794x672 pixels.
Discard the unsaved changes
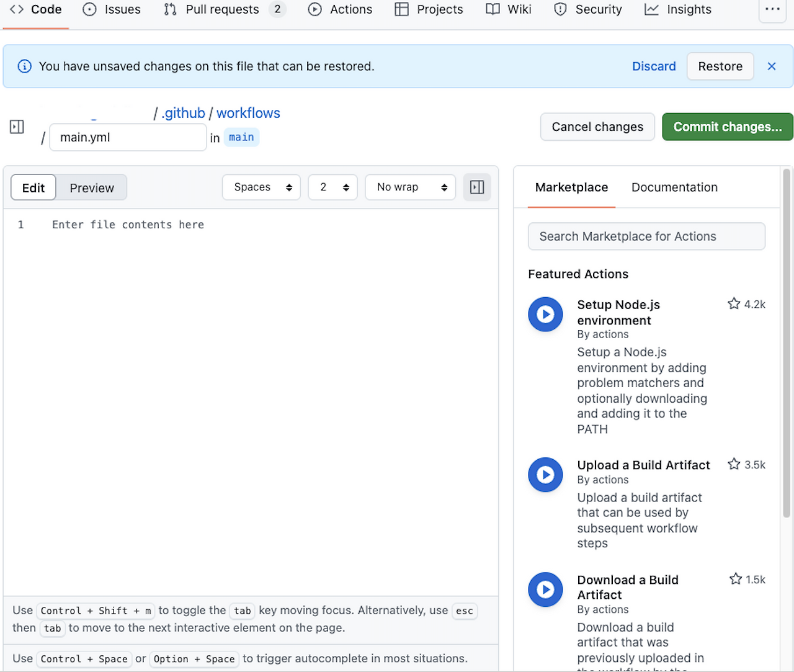[x=654, y=66]
